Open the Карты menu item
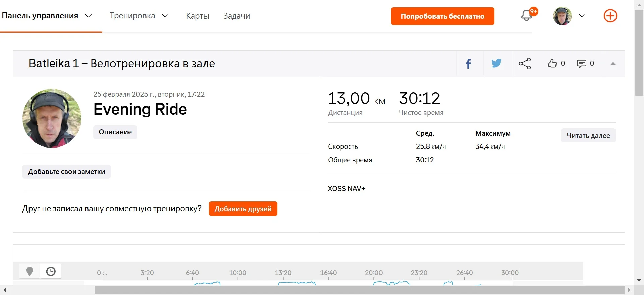 (x=197, y=16)
